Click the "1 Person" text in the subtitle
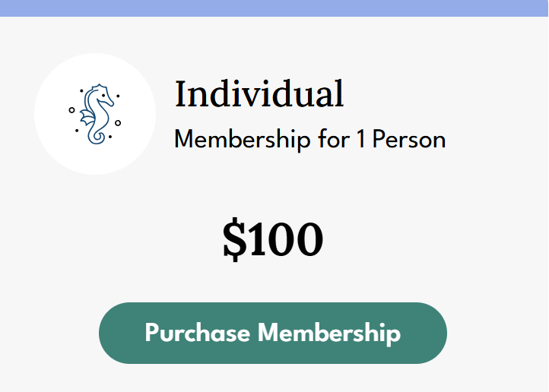 401,140
